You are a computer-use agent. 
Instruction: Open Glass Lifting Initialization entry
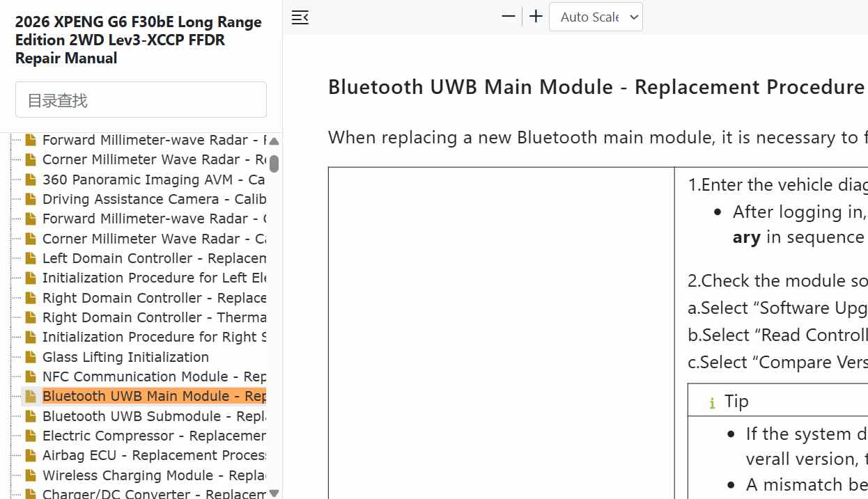125,357
